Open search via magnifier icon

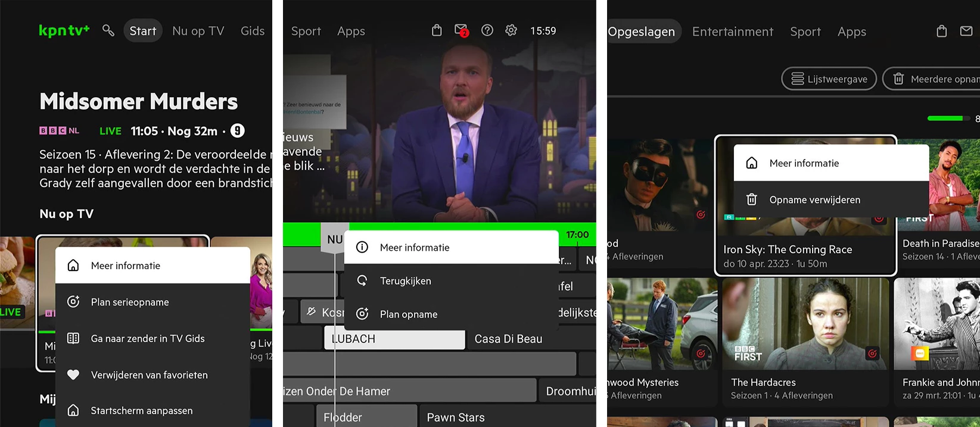click(x=108, y=30)
